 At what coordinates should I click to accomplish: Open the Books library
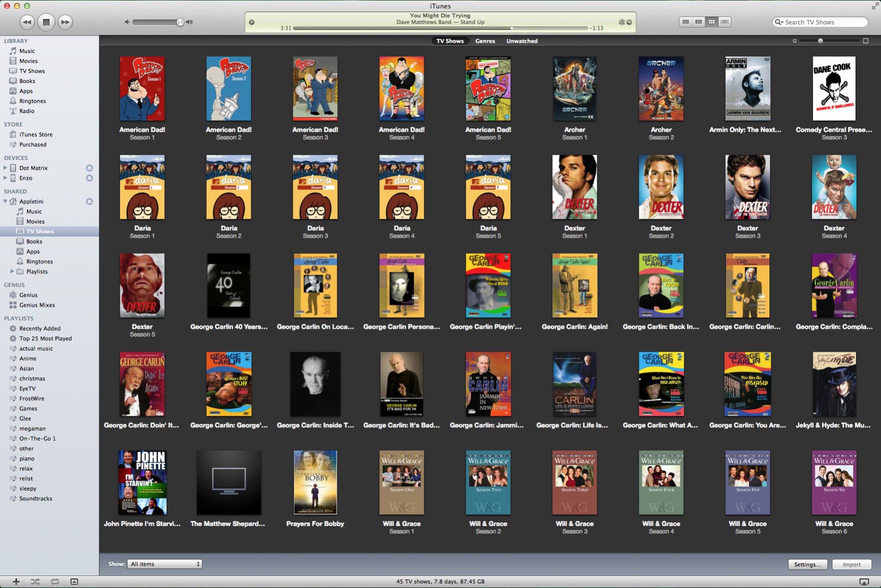coord(27,81)
